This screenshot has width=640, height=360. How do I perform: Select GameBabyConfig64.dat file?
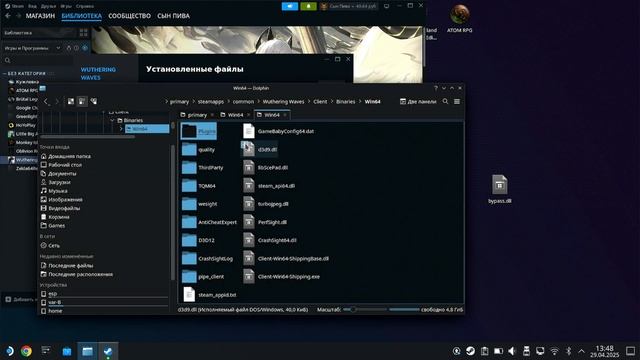point(278,131)
